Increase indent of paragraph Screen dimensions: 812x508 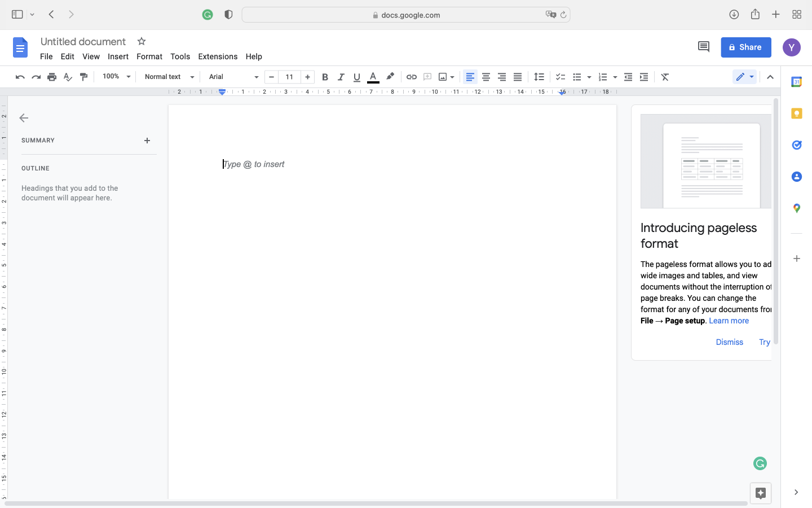644,77
